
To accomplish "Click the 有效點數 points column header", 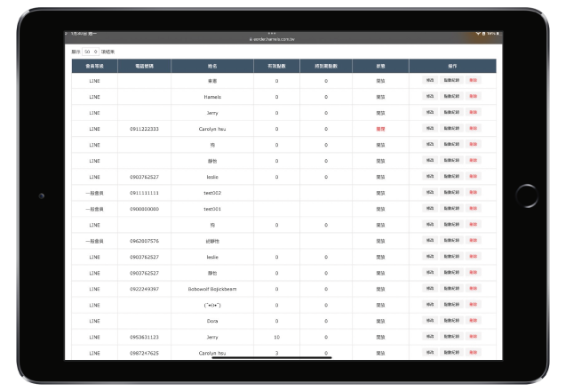I will 276,66.
